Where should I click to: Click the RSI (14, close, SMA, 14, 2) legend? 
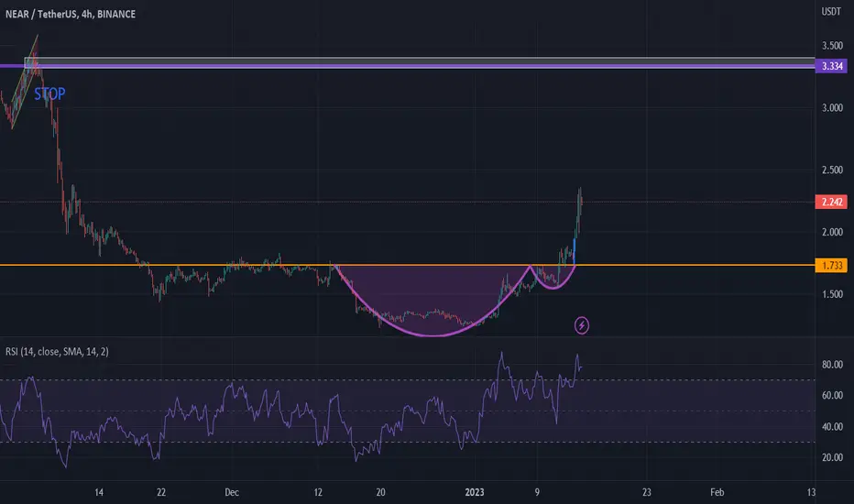click(x=57, y=352)
